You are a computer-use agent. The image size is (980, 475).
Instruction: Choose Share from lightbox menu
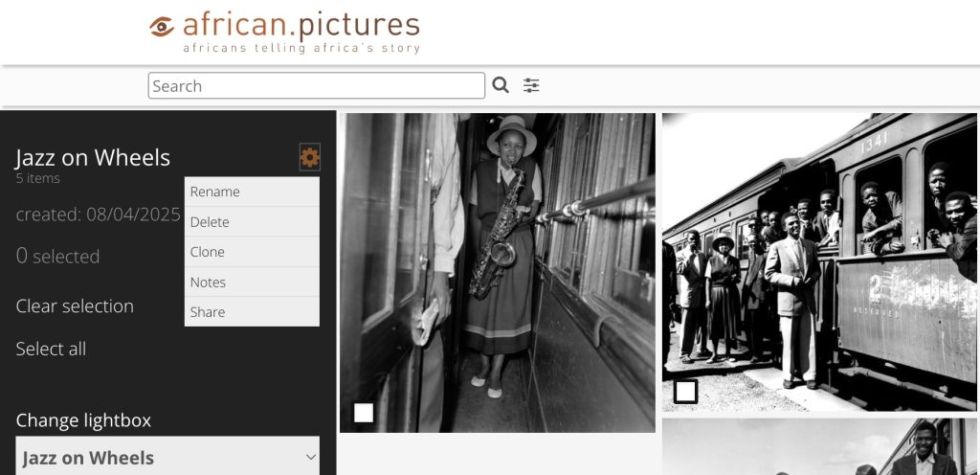252,312
